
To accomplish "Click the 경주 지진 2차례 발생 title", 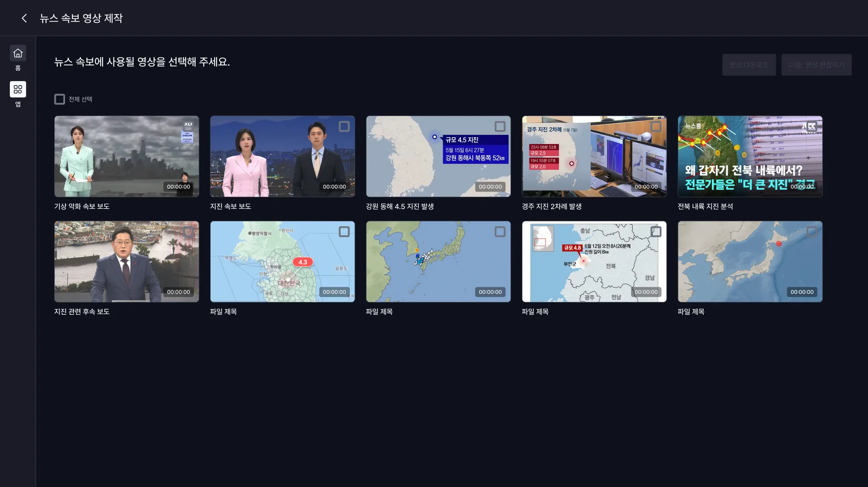I will [x=551, y=207].
